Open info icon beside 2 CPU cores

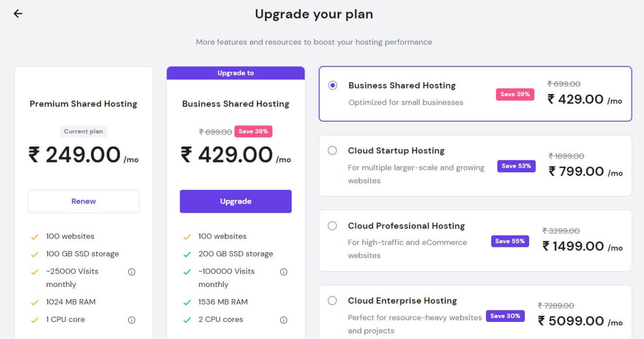pyautogui.click(x=284, y=320)
